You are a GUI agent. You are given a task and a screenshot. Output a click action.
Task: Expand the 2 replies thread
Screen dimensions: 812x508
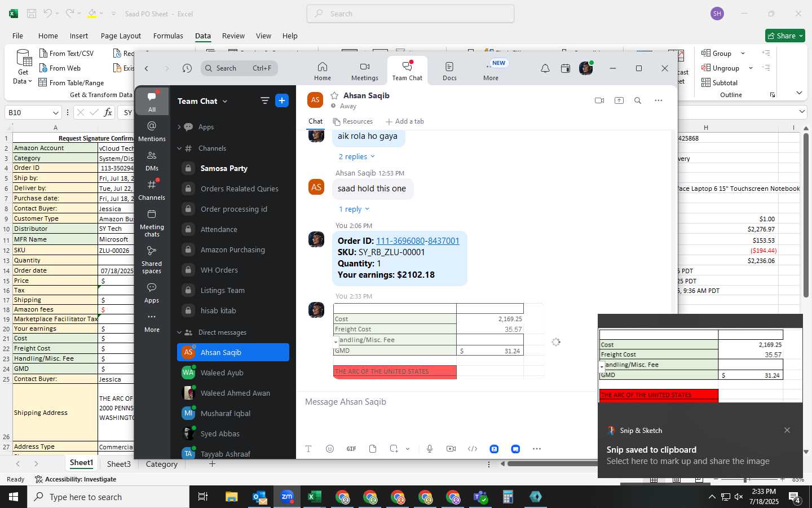coord(356,156)
